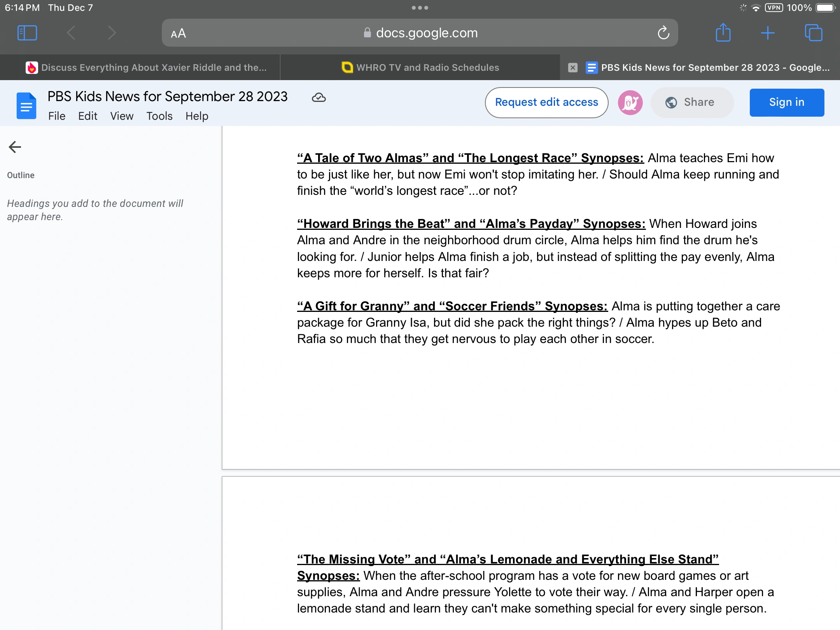The width and height of the screenshot is (840, 630).
Task: Tap the docs.google.com address field
Action: tap(420, 33)
